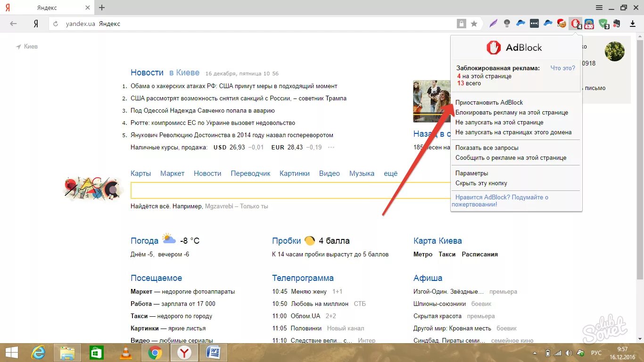Open Google Chrome from taskbar
This screenshot has height=362, width=644.
pos(155,353)
